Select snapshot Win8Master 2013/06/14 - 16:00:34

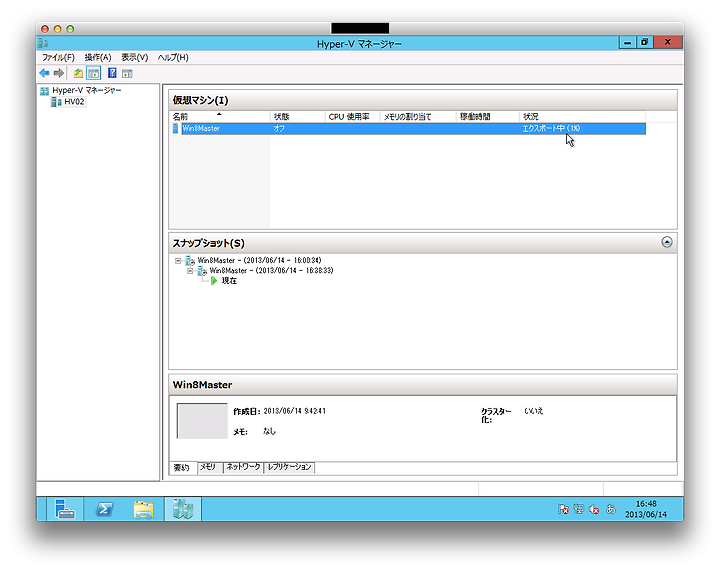259,260
